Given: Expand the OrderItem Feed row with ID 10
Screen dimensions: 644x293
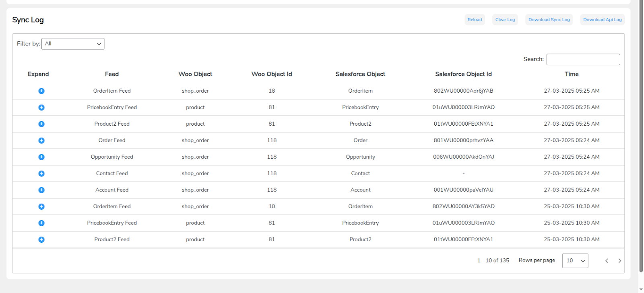Looking at the screenshot, I should coord(41,206).
